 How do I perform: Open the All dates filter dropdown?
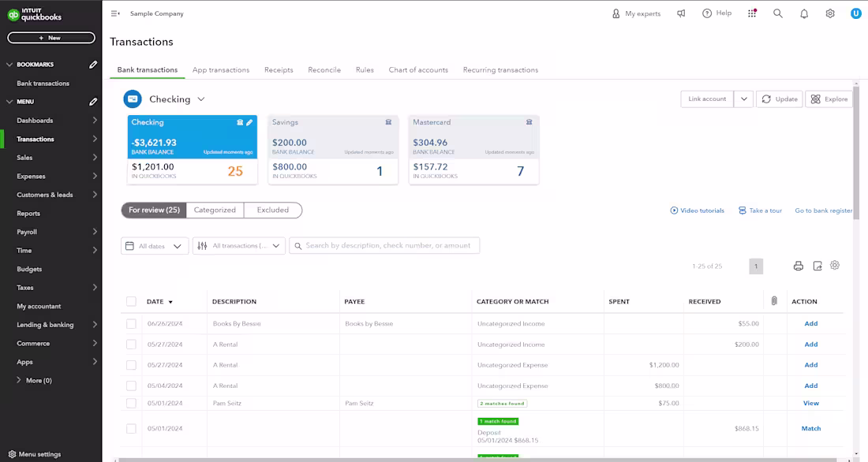click(155, 245)
